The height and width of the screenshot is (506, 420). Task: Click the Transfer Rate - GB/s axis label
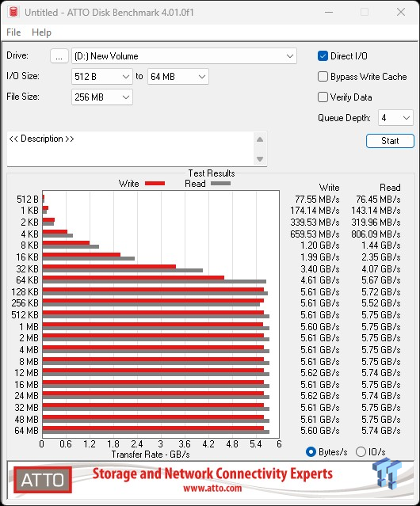click(x=151, y=455)
